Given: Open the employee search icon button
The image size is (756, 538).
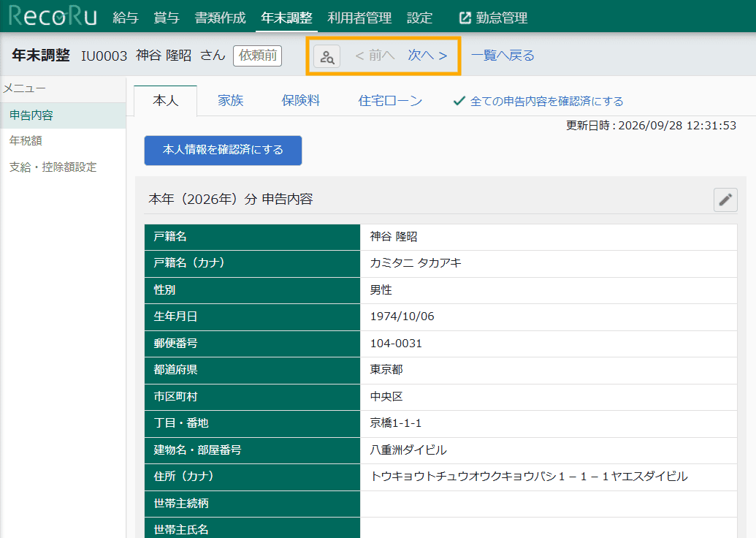Looking at the screenshot, I should coord(327,56).
